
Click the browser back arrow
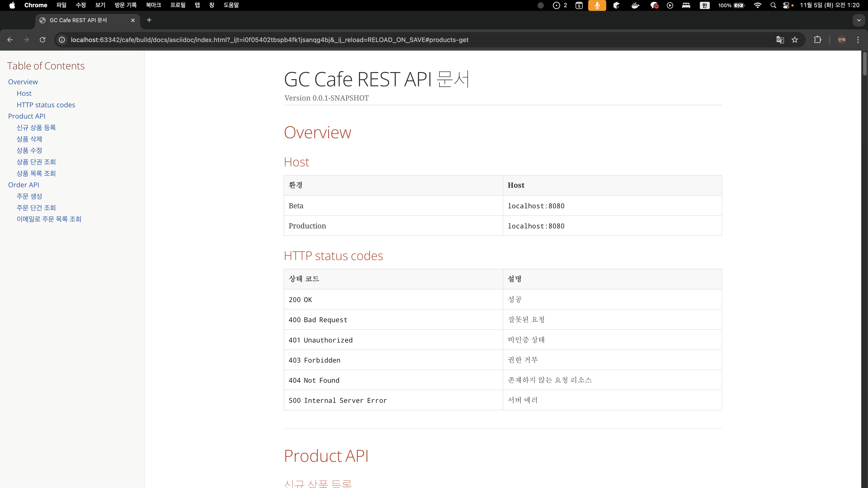tap(10, 40)
